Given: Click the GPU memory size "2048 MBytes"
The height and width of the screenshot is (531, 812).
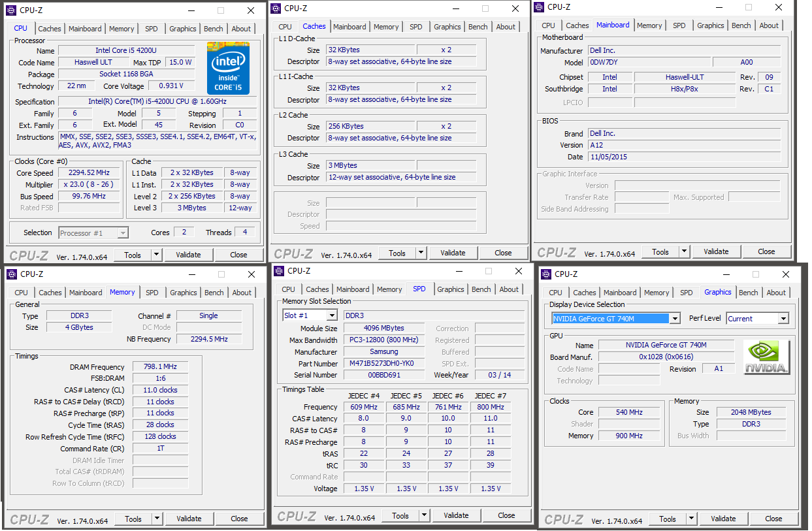Looking at the screenshot, I should [x=751, y=412].
